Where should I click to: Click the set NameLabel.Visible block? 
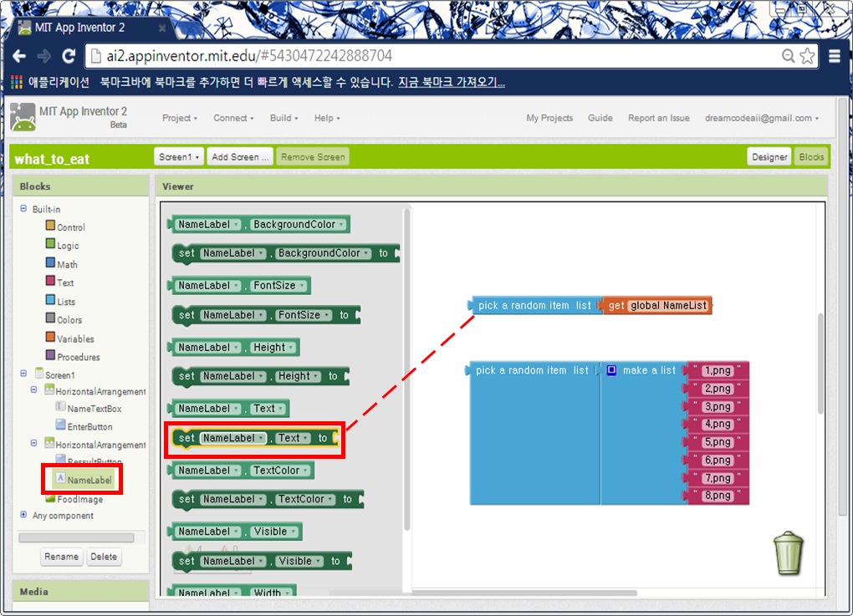(x=262, y=561)
